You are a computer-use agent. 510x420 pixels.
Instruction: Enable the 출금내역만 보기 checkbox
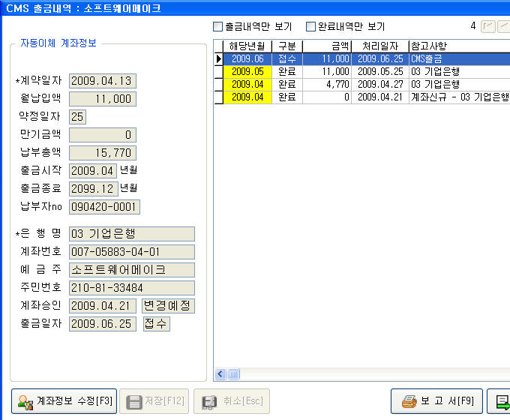217,27
